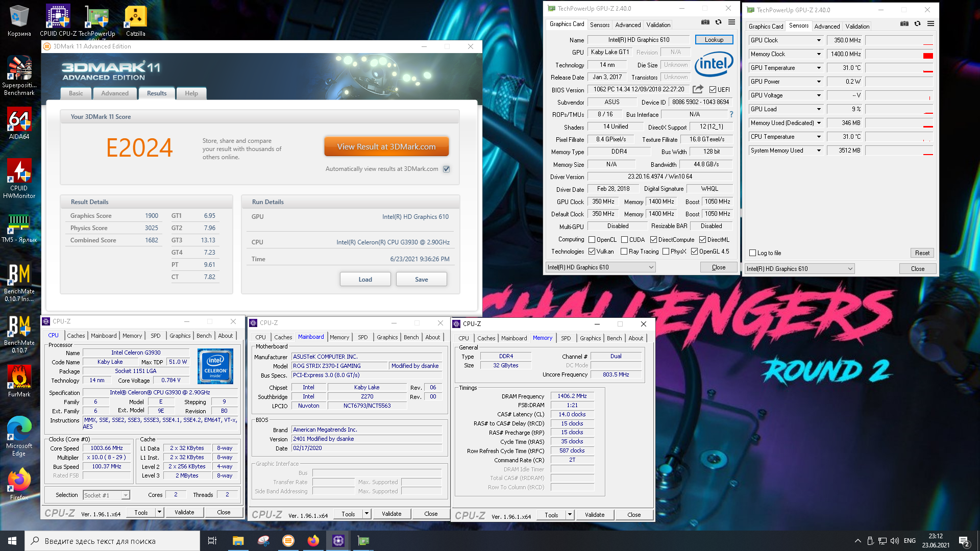Toggle Vulkan checkbox in GPU-Z
The width and height of the screenshot is (980, 551).
click(592, 252)
